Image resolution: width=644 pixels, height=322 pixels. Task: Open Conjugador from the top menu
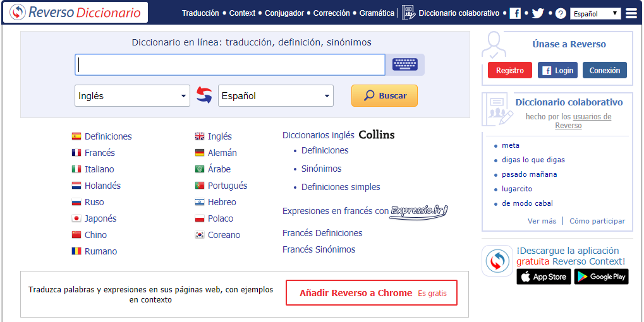(x=284, y=13)
